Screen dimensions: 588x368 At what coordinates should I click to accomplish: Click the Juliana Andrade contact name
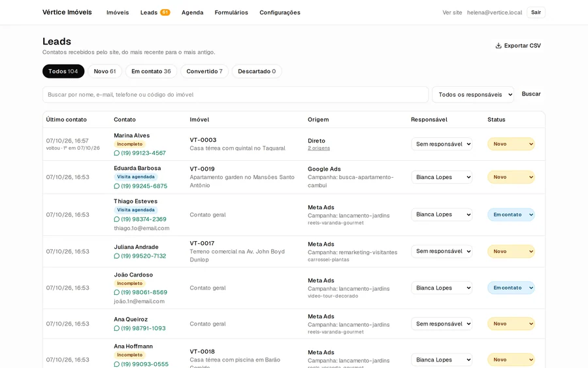[x=136, y=247]
